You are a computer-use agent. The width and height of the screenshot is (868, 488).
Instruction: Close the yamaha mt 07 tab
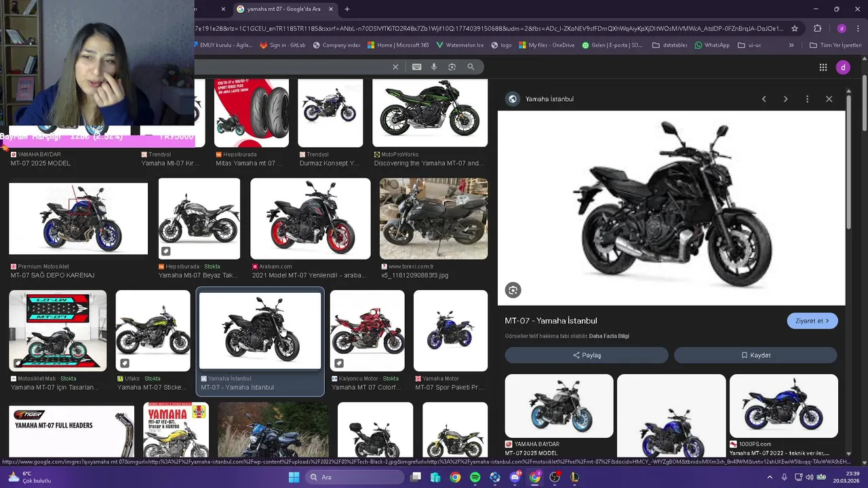331,9
